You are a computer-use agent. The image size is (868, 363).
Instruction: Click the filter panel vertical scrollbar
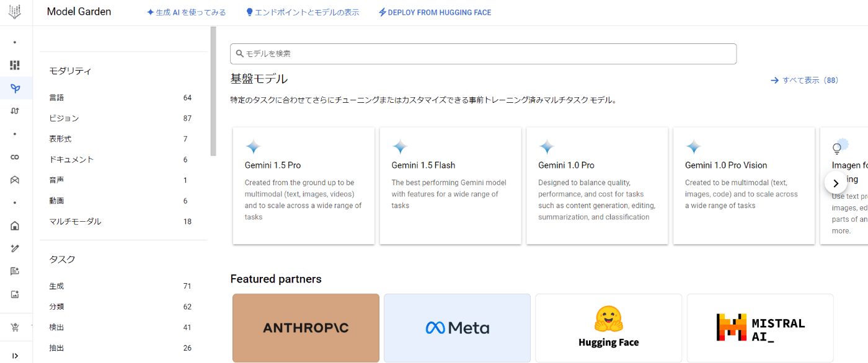point(213,91)
